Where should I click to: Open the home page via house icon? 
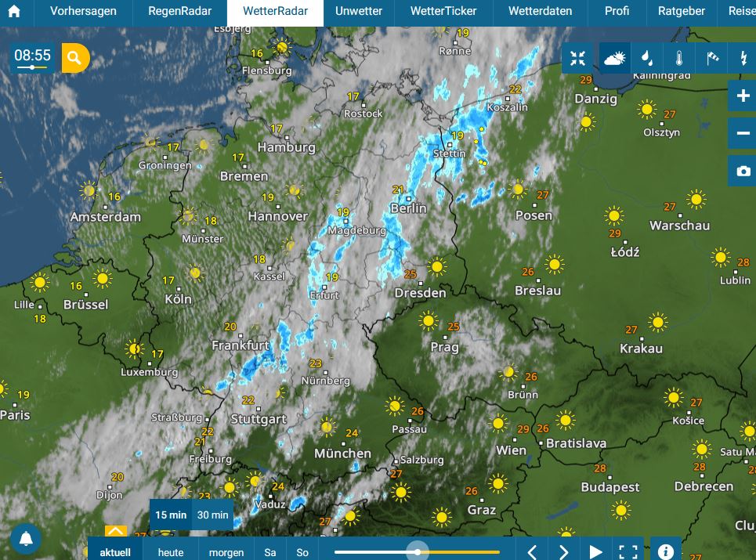tap(14, 11)
